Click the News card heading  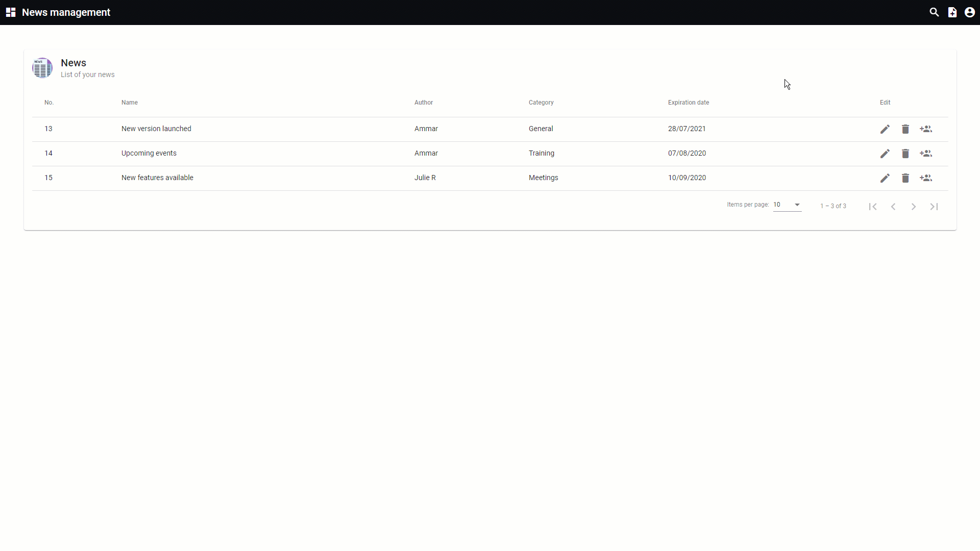73,63
